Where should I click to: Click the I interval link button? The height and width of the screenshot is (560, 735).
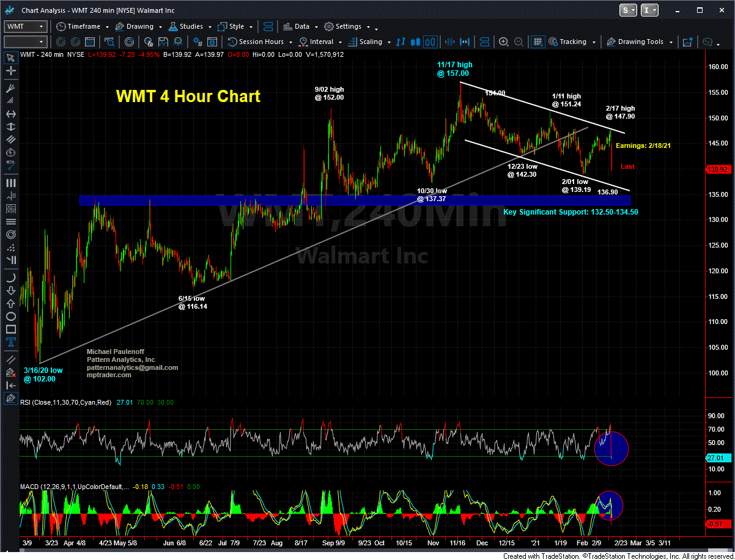[x=650, y=10]
